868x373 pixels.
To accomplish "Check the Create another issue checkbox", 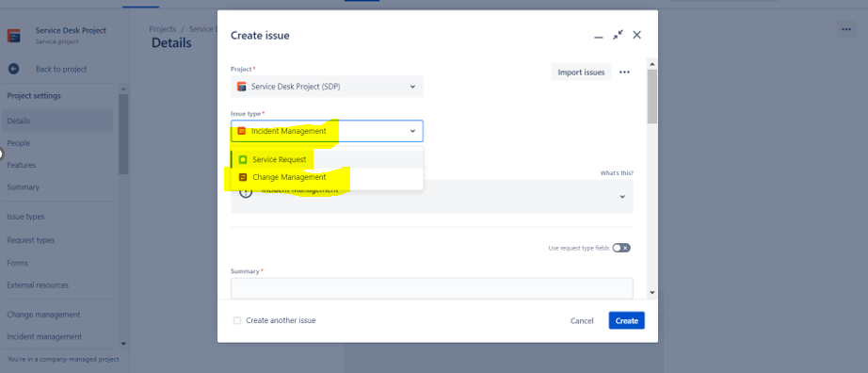I will coord(237,320).
